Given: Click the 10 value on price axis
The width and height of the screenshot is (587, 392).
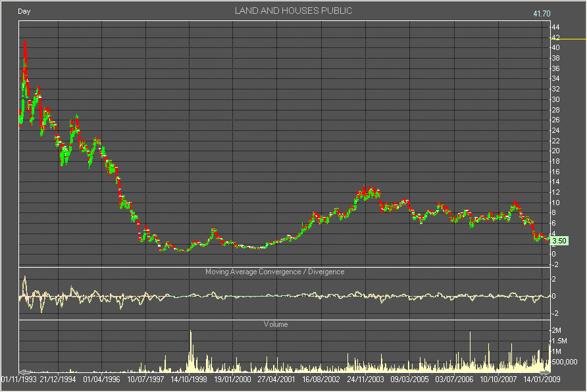Looking at the screenshot, I should [555, 203].
